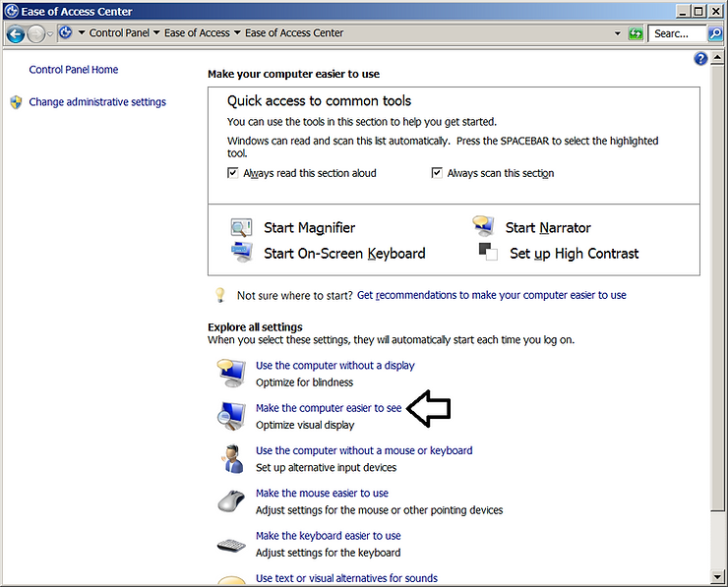Click the Start Magnifier icon
The image size is (728, 587).
tap(241, 228)
